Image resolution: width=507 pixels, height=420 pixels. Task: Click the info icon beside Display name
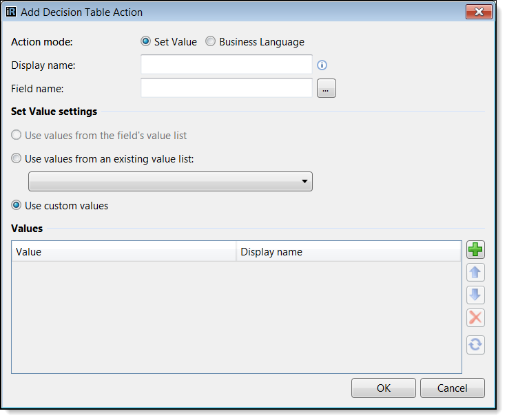coord(322,65)
